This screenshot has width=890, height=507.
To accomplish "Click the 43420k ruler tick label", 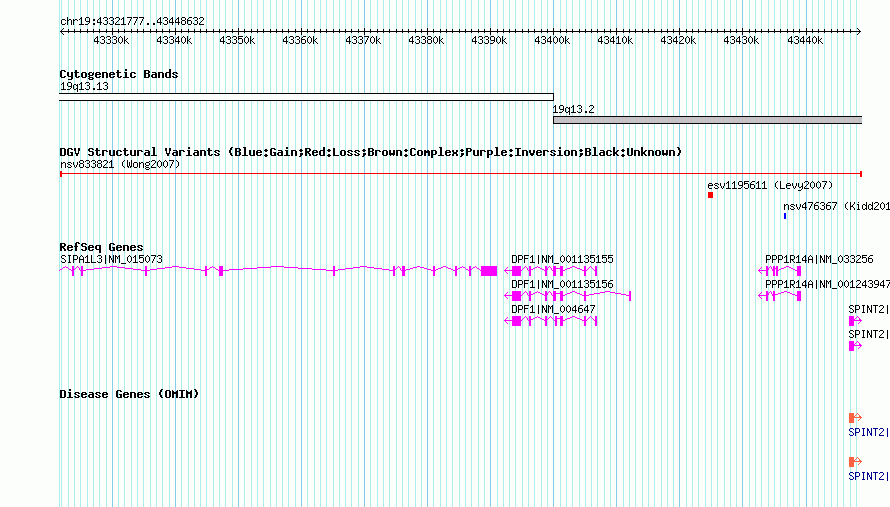I will (678, 40).
